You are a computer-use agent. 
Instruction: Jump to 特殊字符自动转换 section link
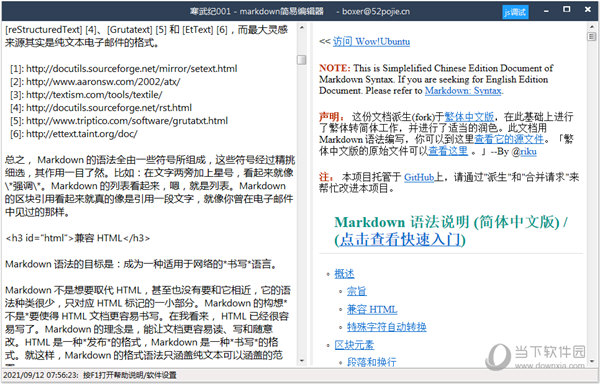tap(386, 327)
